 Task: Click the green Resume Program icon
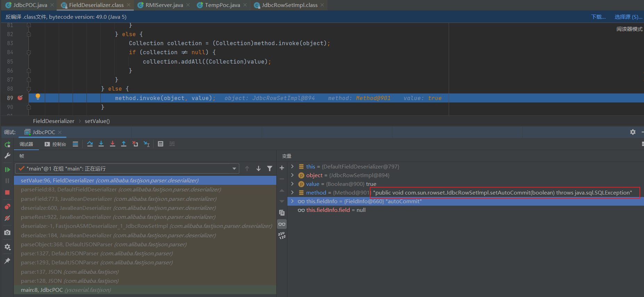click(7, 170)
